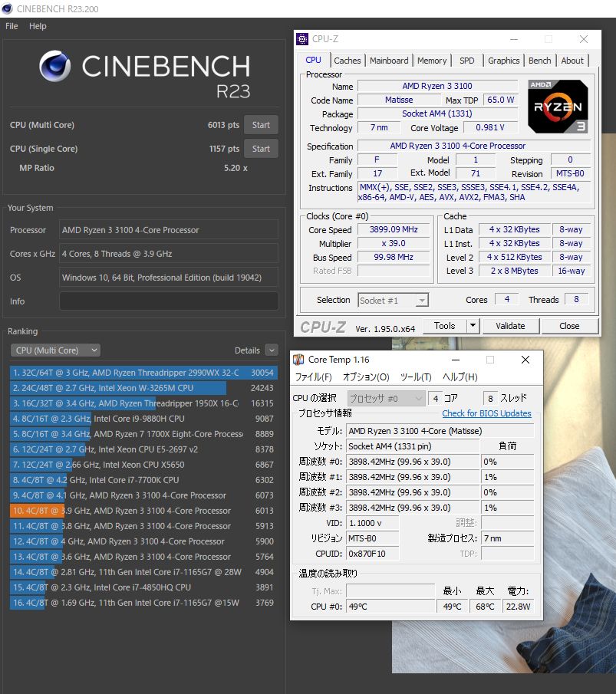616x694 pixels.
Task: Select ranking entry 2 Intel Xeon W-3265M
Action: [144, 388]
